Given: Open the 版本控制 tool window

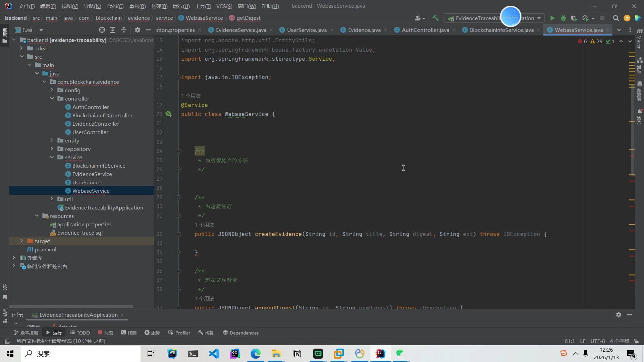Looking at the screenshot, I should pyautogui.click(x=26, y=333).
